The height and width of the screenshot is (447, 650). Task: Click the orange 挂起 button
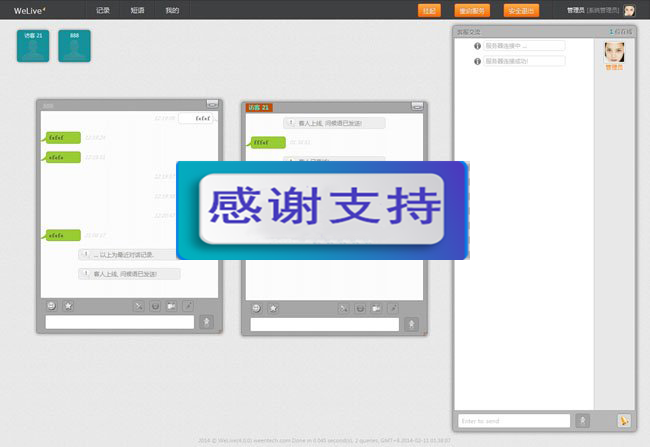point(429,11)
